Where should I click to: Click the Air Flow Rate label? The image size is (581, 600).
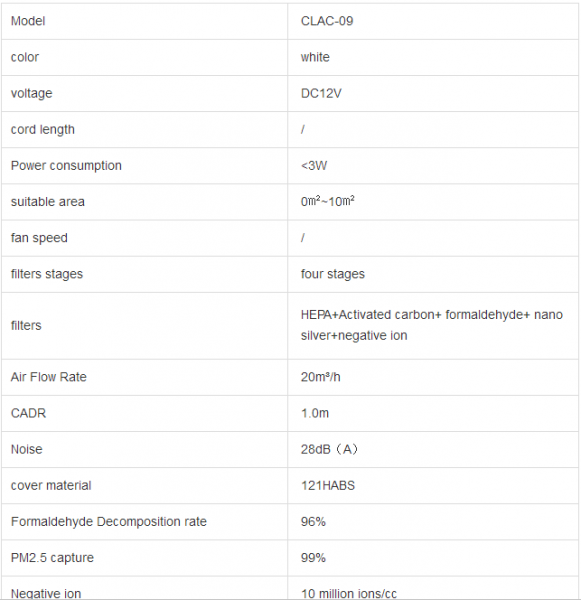(x=49, y=377)
